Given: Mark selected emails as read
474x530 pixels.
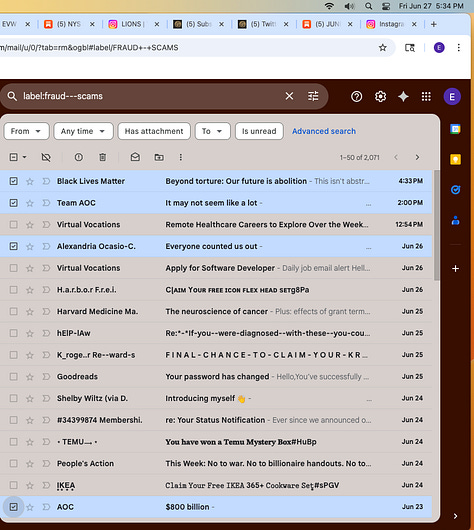Looking at the screenshot, I should tap(135, 157).
